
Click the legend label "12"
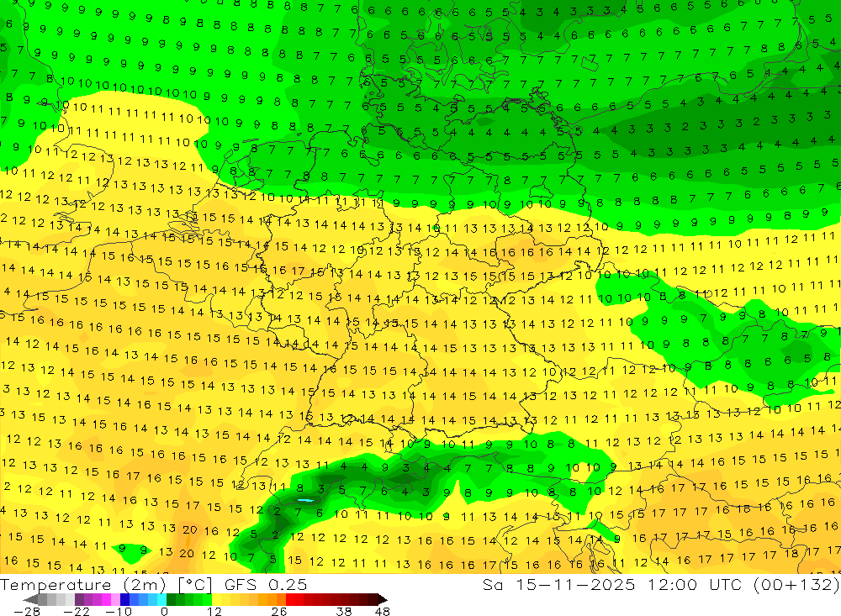(214, 612)
